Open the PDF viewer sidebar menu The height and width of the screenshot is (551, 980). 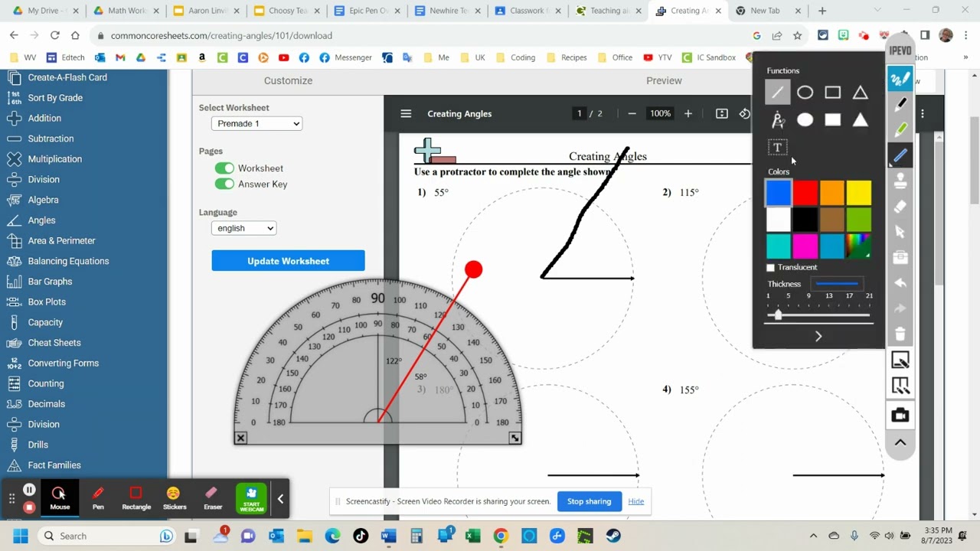pyautogui.click(x=406, y=113)
